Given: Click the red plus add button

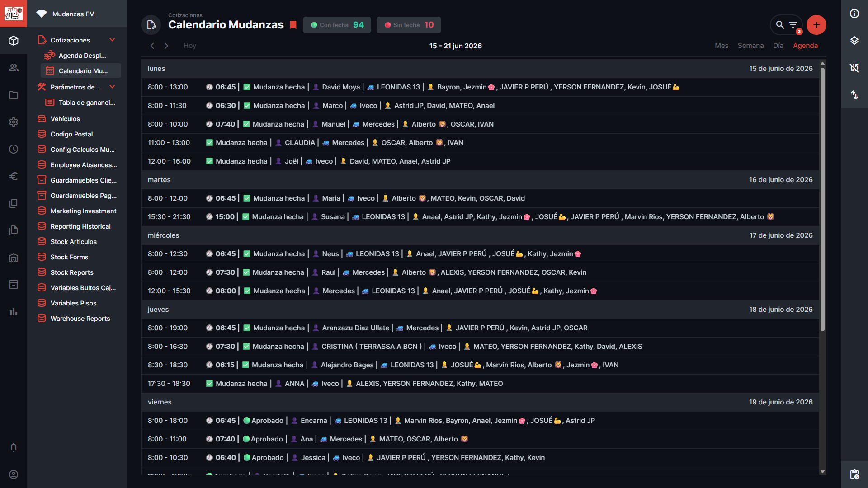Looking at the screenshot, I should [x=816, y=25].
